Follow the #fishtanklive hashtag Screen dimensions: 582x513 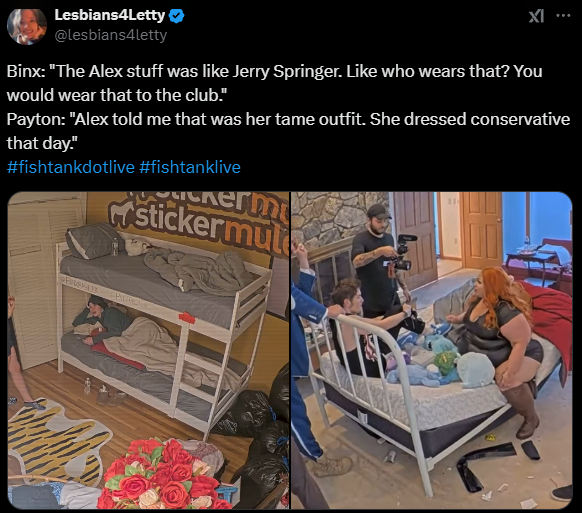pos(190,167)
